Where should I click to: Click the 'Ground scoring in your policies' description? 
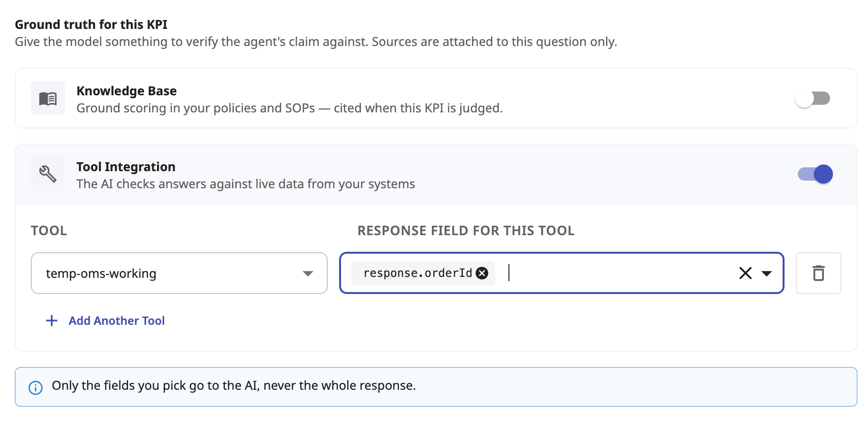tap(290, 108)
